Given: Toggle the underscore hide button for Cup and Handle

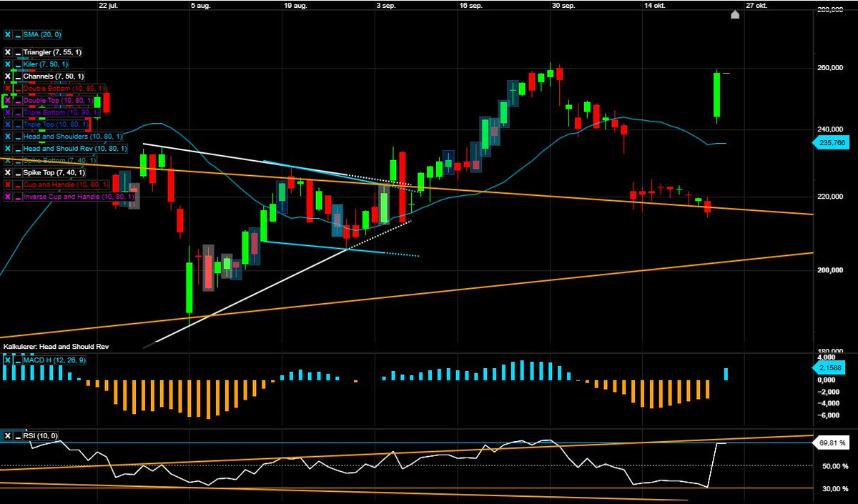Looking at the screenshot, I should tap(18, 184).
